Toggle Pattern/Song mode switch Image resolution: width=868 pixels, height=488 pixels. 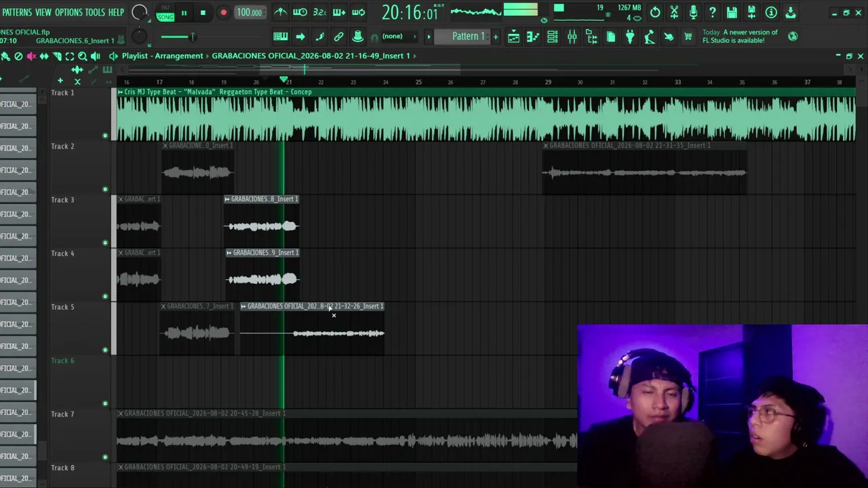pyautogui.click(x=165, y=13)
